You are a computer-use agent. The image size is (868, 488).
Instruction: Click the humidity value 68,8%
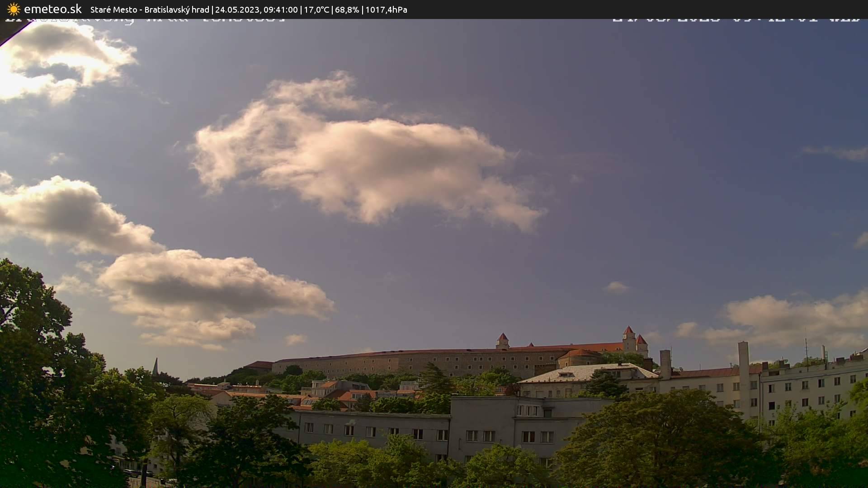[346, 9]
